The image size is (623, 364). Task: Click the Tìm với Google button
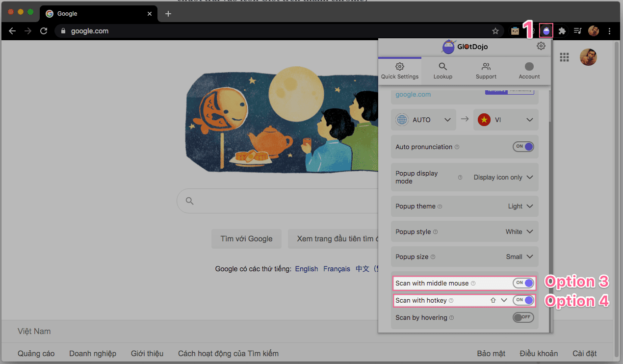[246, 239]
